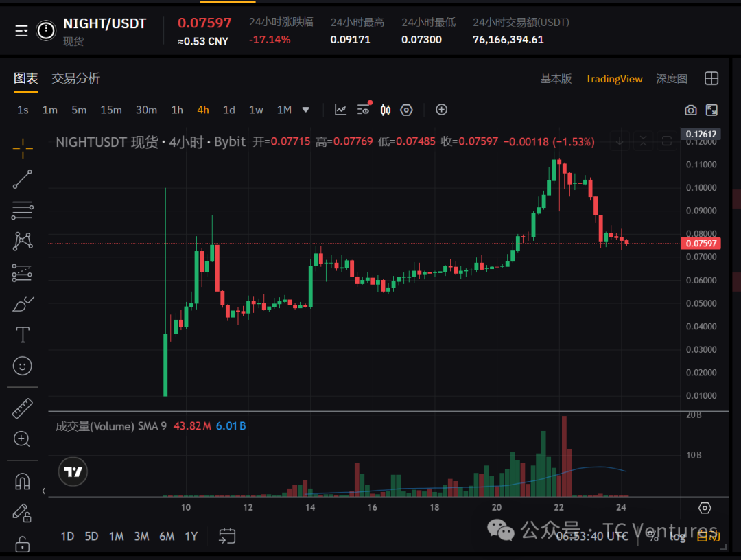
Task: Set date range to 3M
Action: click(142, 537)
